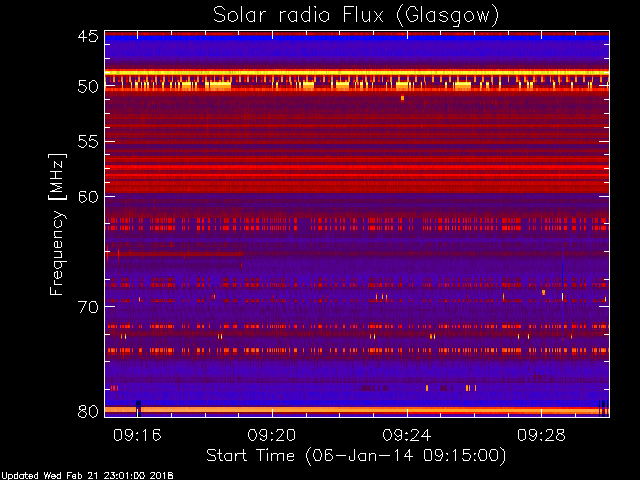Click the frequency tick label '70'
The image size is (640, 480).
coord(88,307)
